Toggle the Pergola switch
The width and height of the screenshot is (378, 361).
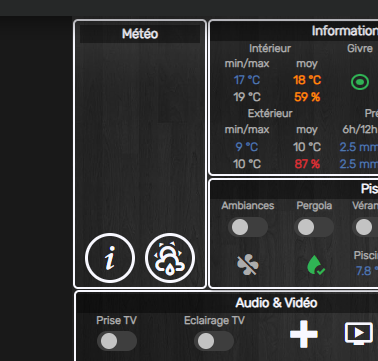click(314, 227)
